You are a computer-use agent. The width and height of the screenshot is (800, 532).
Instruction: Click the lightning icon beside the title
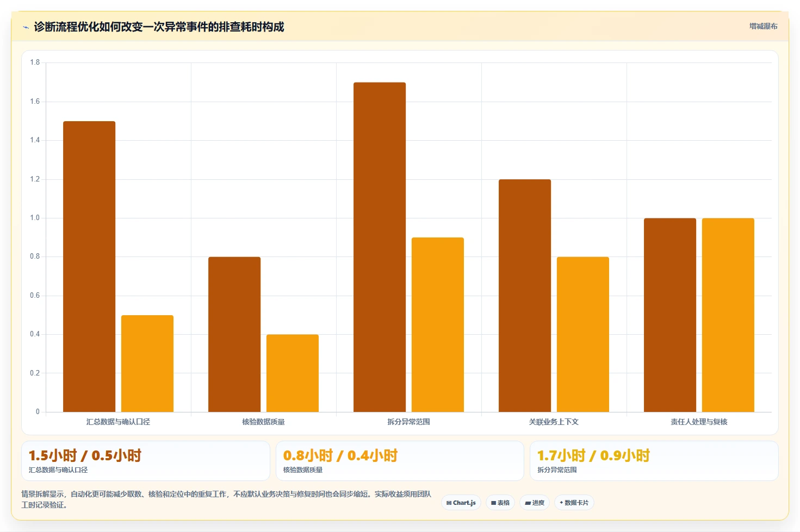tap(26, 27)
